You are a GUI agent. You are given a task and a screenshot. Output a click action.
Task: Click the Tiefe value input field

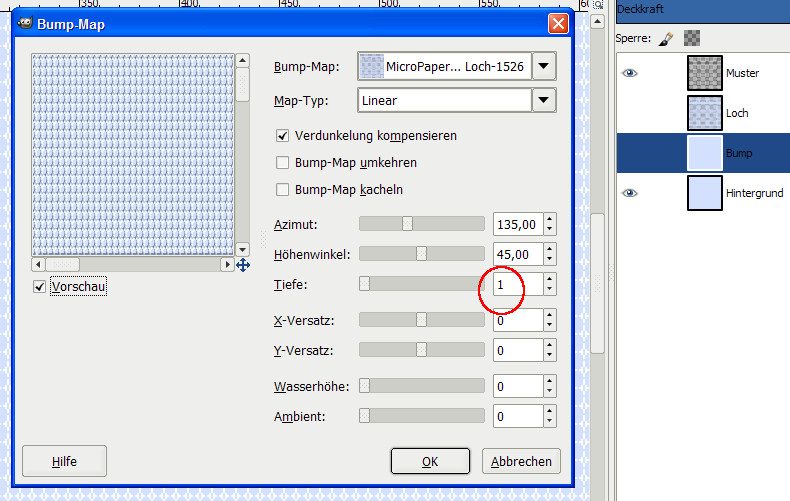click(x=516, y=285)
